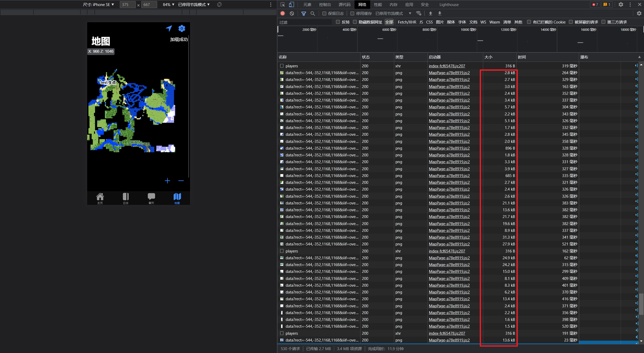Open DevTools three-dot customize menu
This screenshot has height=353, width=644.
pos(630,4)
